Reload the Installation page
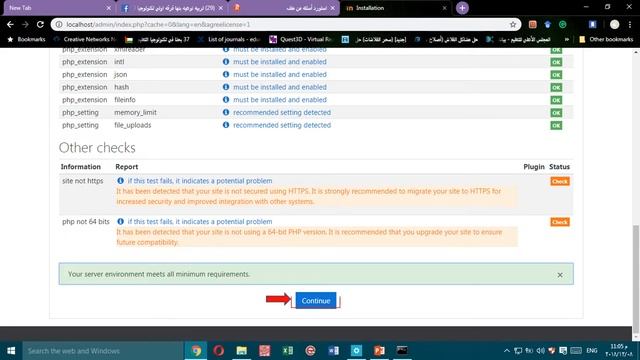Screen dimensions: 640x360 point(40,24)
